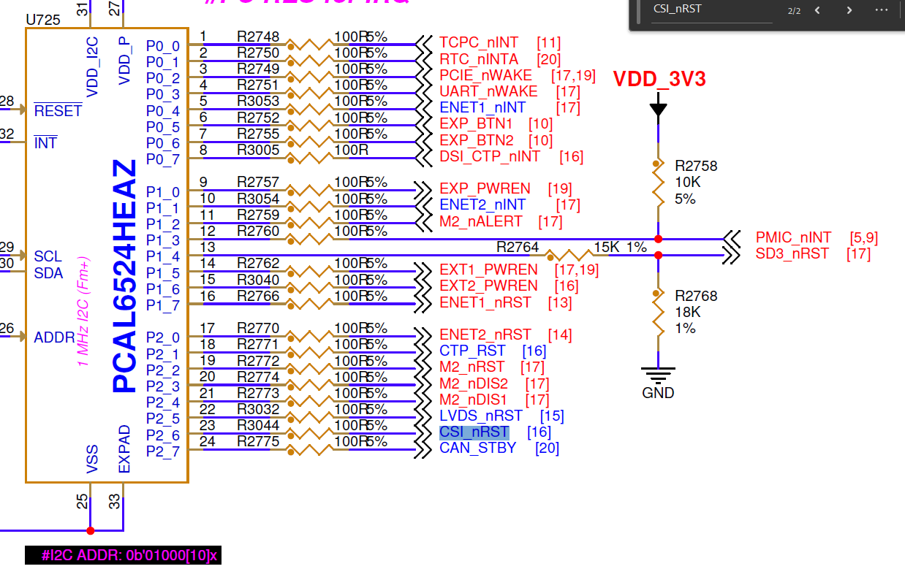Viewport: 905px width, 588px height.
Task: Click ENET2_nINT net label
Action: click(482, 205)
